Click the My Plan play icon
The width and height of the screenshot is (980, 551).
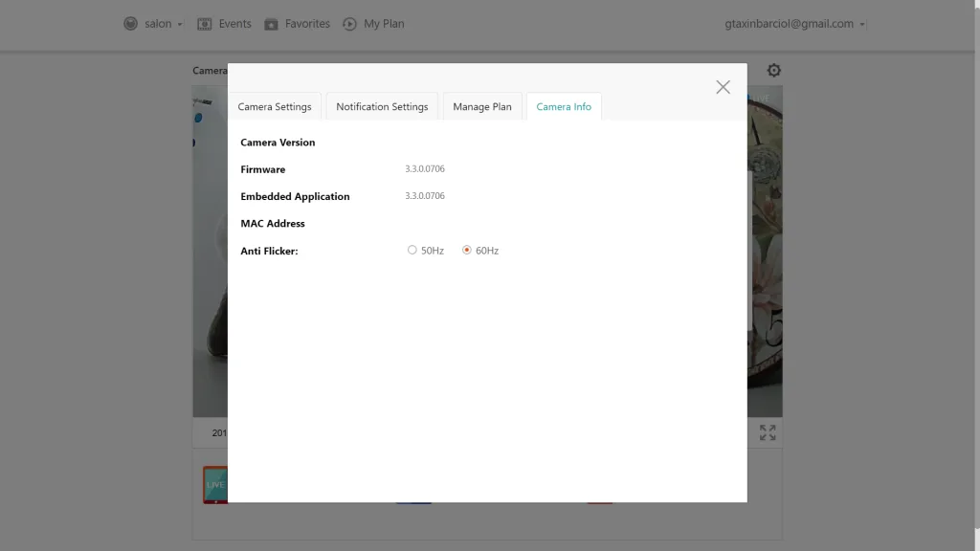[x=349, y=24]
